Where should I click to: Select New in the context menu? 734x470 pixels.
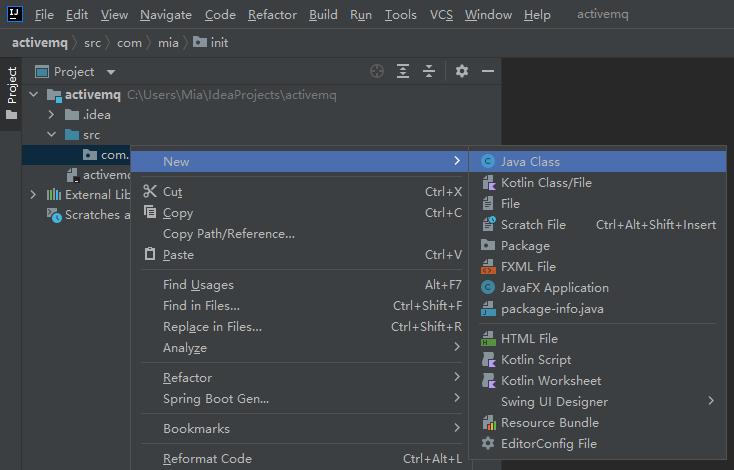pos(299,162)
